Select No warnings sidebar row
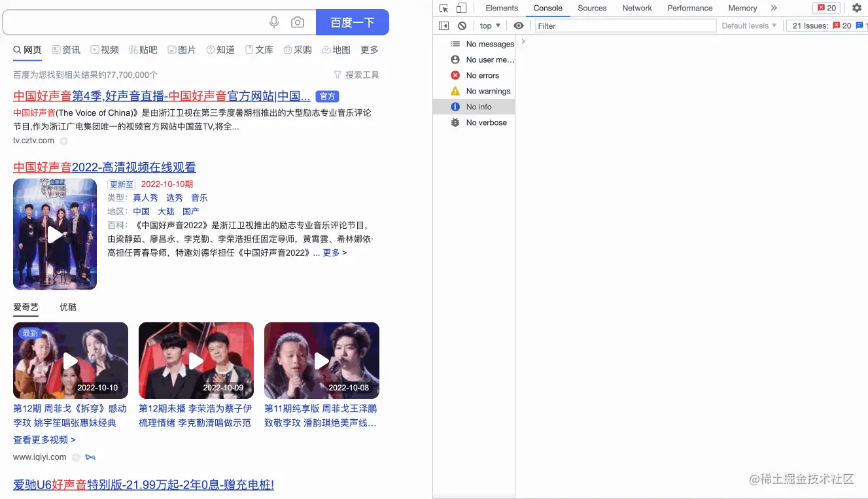The height and width of the screenshot is (499, 868). (474, 92)
